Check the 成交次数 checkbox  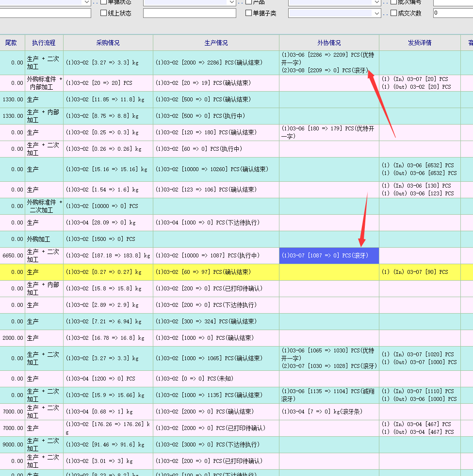(x=393, y=13)
